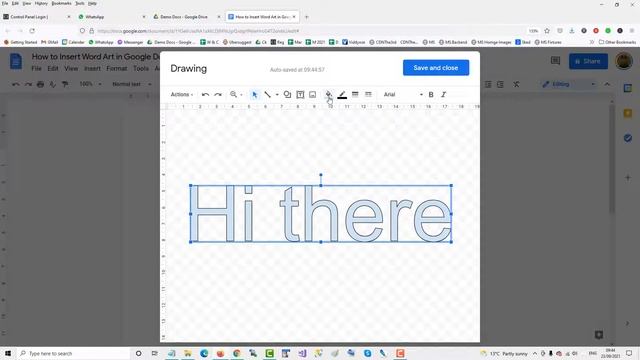Open the File menu in Docs
640x360 pixels.
37,69
